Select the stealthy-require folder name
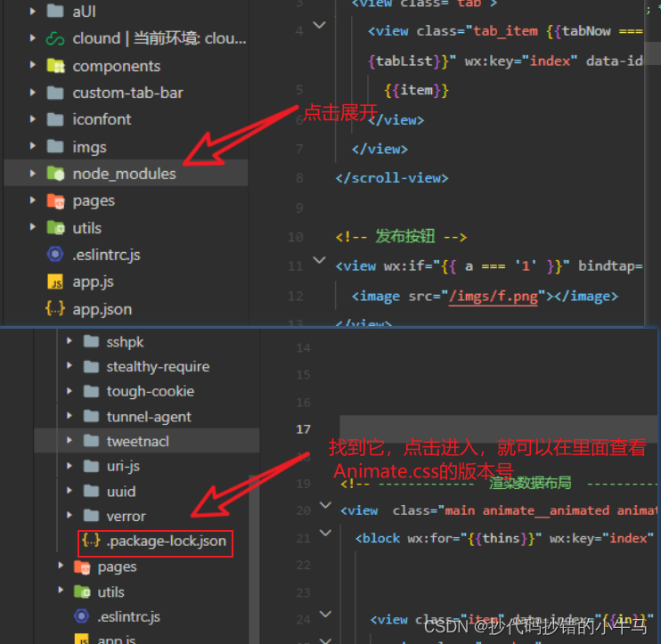661x644 pixels. 158,367
